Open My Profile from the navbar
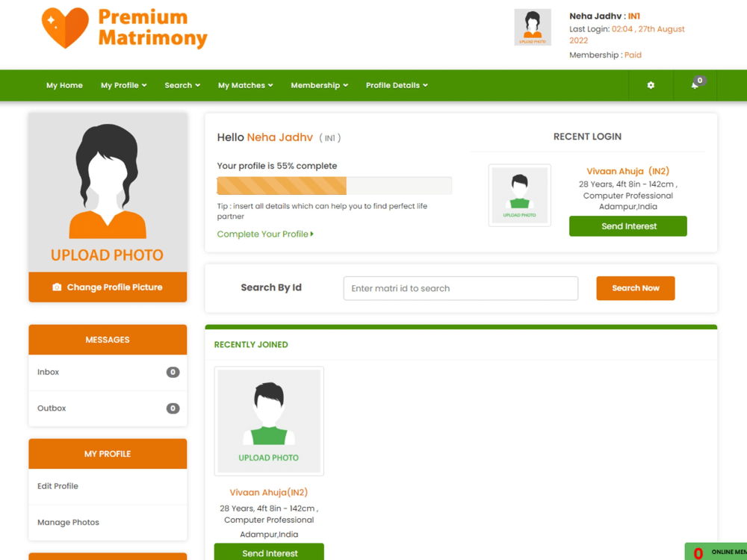This screenshot has width=747, height=560. click(x=123, y=85)
